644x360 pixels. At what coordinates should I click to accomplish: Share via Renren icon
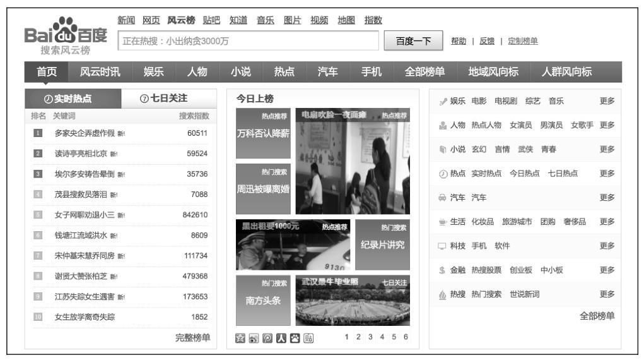coord(281,338)
